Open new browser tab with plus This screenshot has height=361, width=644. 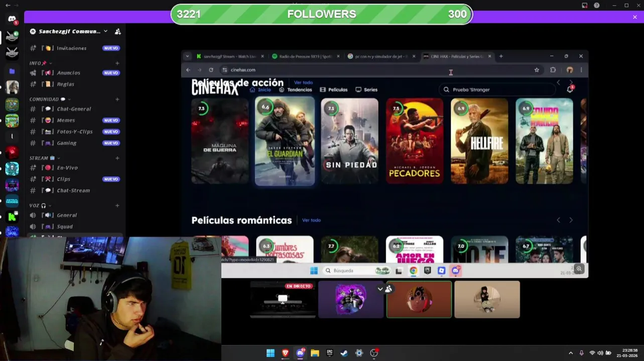point(501,56)
